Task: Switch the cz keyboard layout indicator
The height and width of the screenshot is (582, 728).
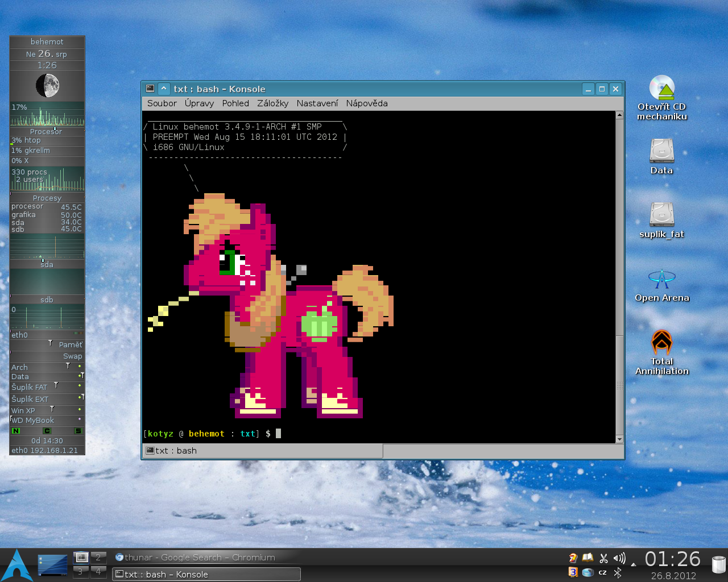Action: click(x=603, y=572)
